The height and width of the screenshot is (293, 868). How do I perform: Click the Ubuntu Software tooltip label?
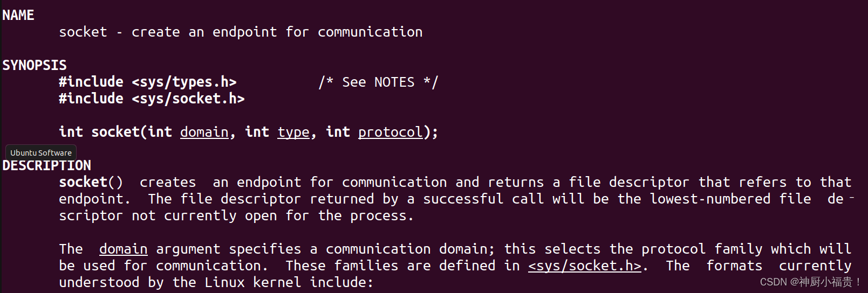point(41,153)
